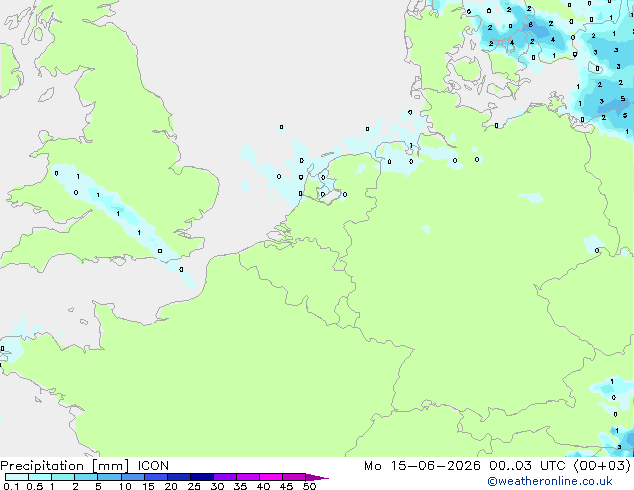Click the "15-06-2026" date text
The width and height of the screenshot is (634, 490).
(x=435, y=466)
